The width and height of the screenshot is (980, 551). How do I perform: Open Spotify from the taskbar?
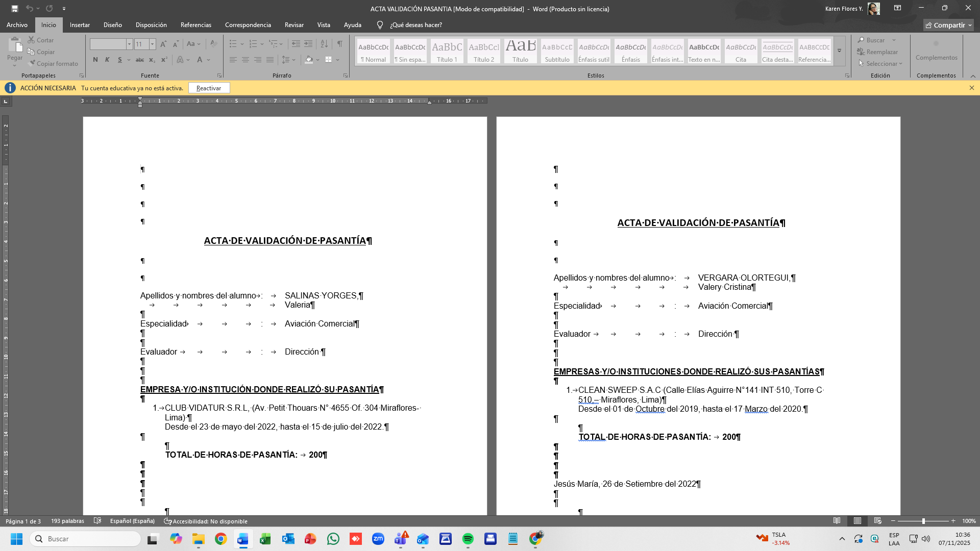(468, 539)
